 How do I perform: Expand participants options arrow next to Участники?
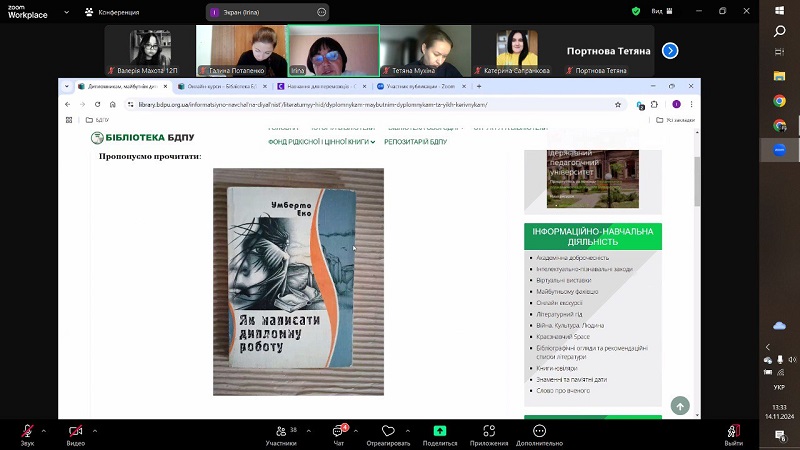point(309,431)
